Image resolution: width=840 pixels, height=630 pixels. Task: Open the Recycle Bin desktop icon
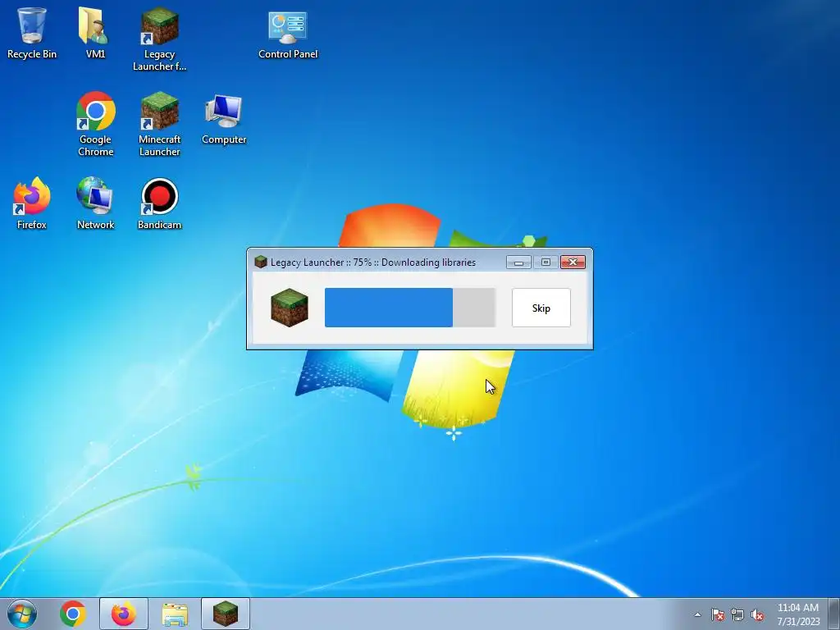[x=32, y=33]
